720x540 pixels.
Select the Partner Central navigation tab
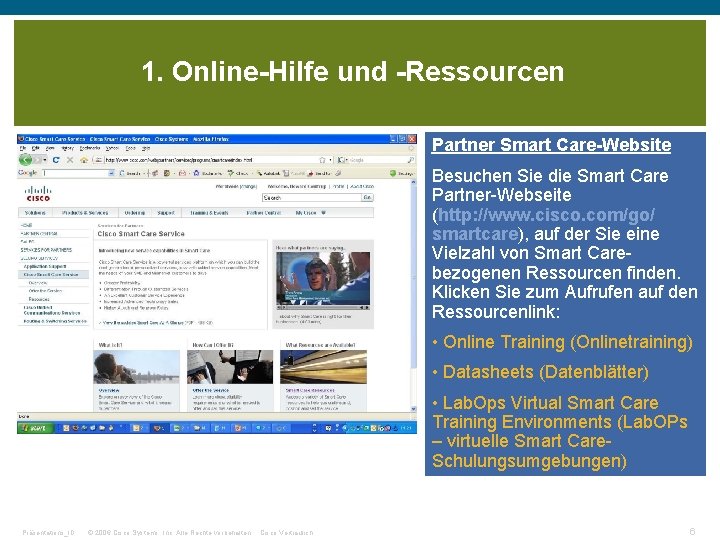tap(264, 213)
